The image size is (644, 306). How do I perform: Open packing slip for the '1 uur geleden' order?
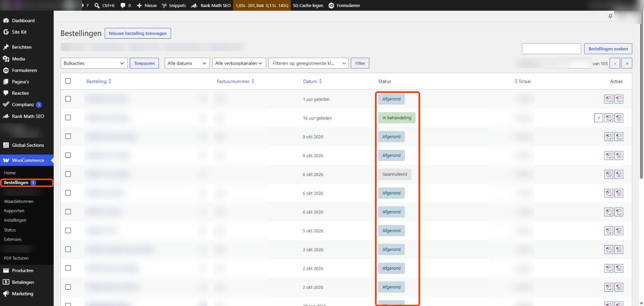(x=619, y=99)
